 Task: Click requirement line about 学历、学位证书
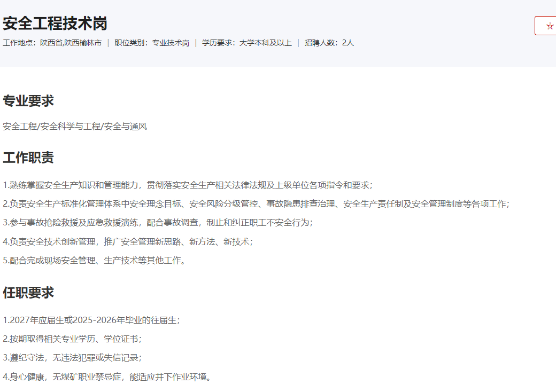coord(72,339)
